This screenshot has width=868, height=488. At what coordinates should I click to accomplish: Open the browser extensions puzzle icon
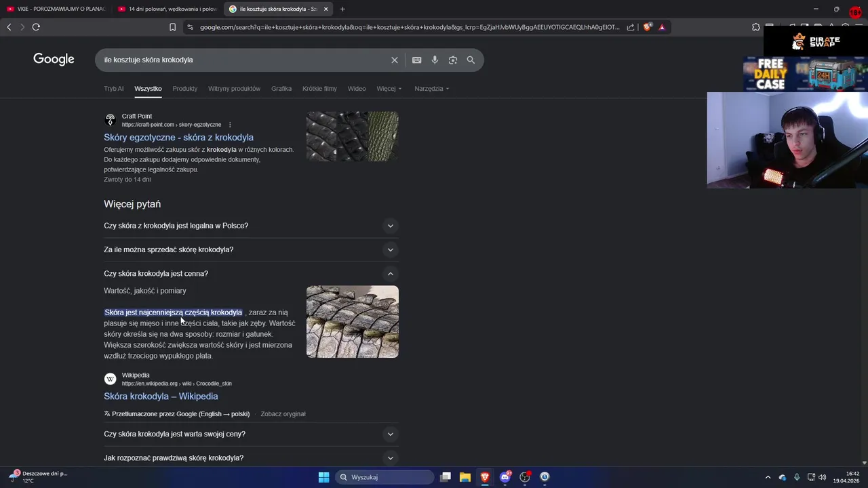click(x=756, y=27)
